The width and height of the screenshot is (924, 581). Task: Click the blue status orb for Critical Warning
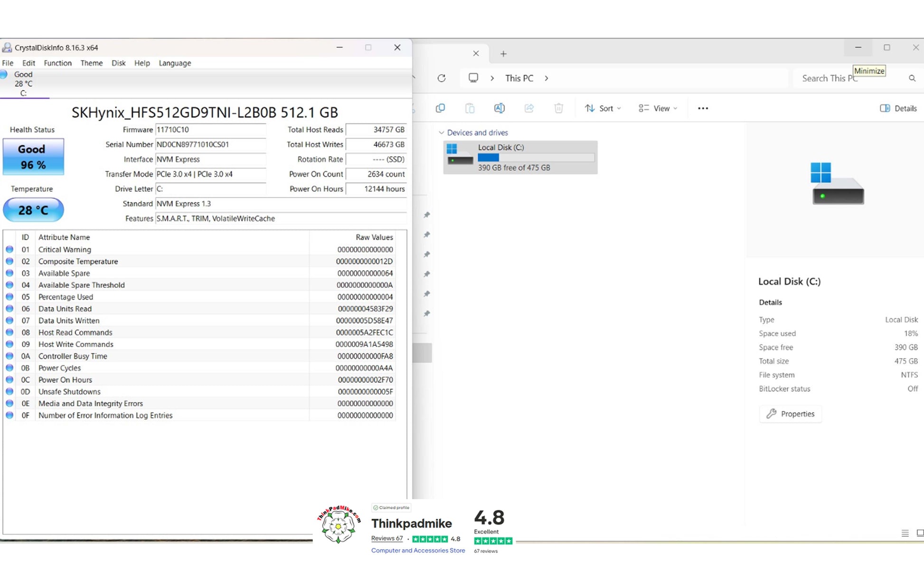pyautogui.click(x=9, y=249)
